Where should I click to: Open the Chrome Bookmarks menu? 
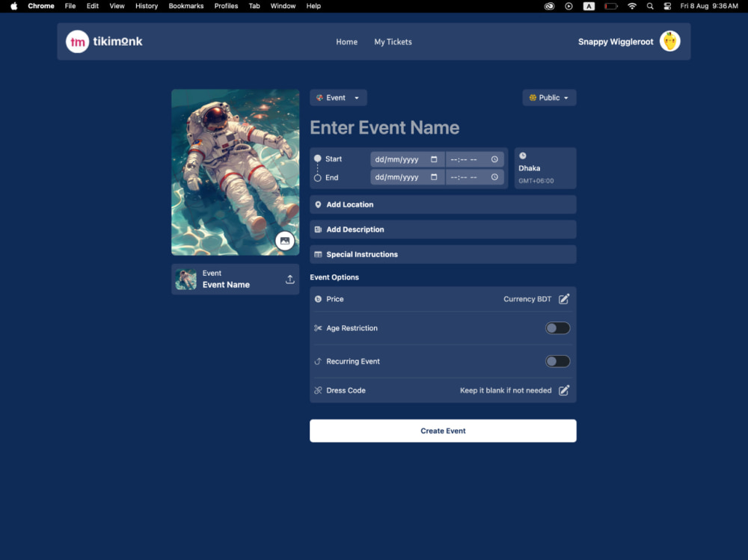[x=186, y=6]
